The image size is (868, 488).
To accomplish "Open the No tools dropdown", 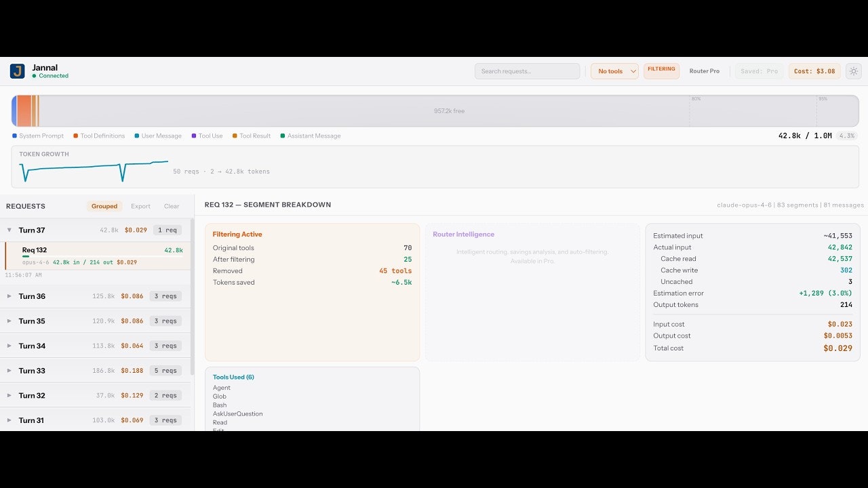I will click(614, 70).
